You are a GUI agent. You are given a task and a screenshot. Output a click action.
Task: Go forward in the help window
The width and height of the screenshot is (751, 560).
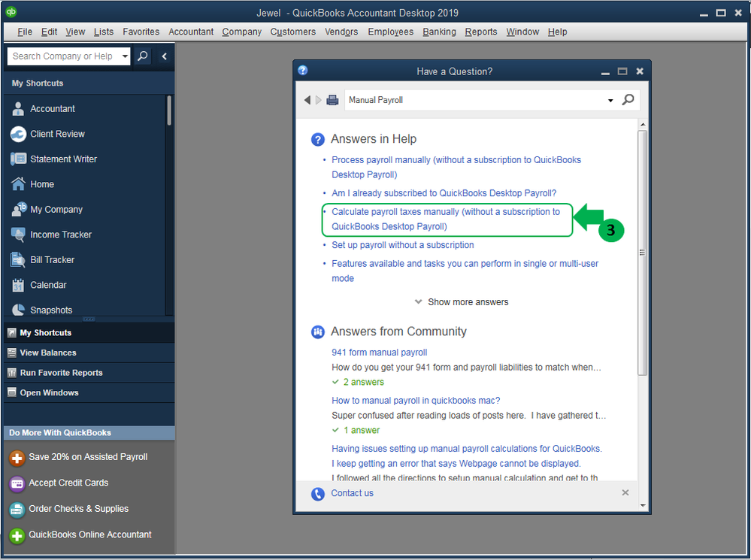pos(318,100)
